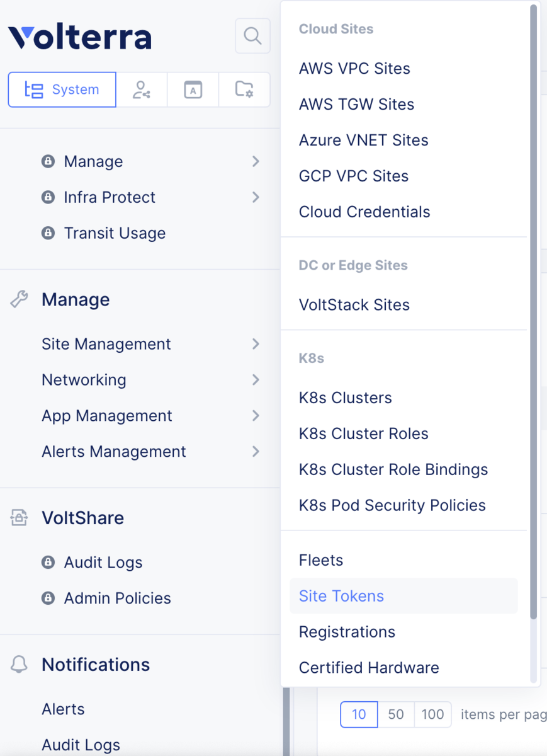The height and width of the screenshot is (756, 547).
Task: Set 50 items per page
Action: [x=396, y=714]
